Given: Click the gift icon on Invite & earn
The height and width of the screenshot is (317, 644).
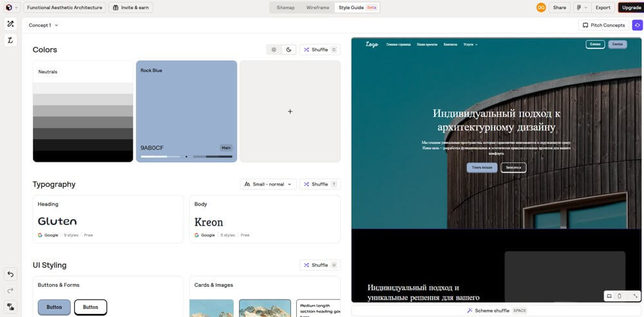Looking at the screenshot, I should click(115, 7).
